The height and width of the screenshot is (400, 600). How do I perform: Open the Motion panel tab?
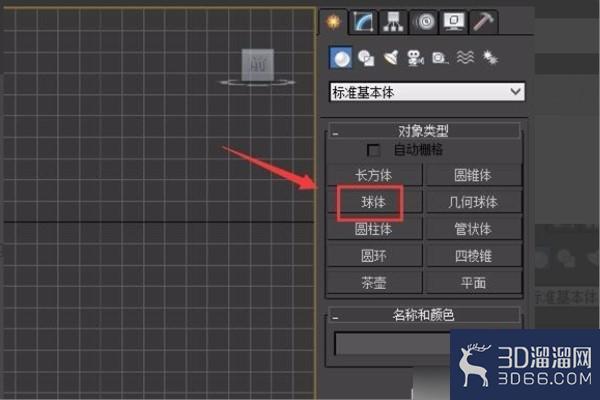point(424,21)
